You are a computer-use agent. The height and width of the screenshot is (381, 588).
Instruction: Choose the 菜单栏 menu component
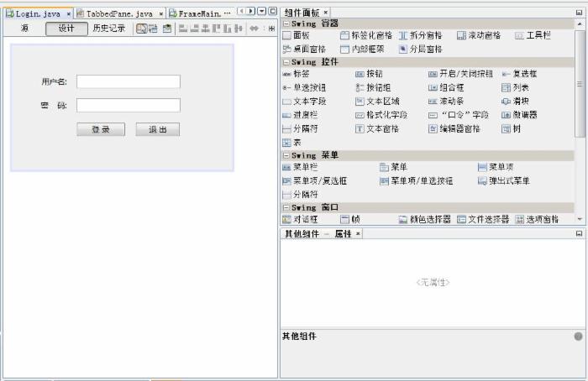(x=300, y=167)
